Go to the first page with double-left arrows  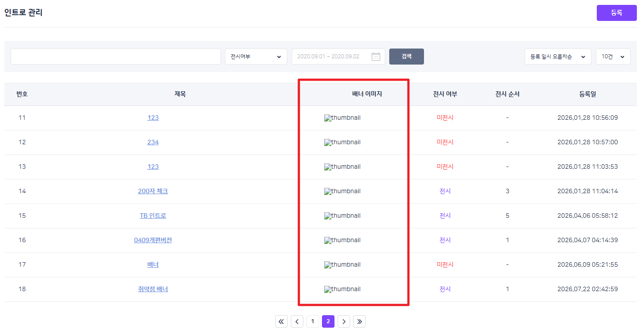point(281,321)
